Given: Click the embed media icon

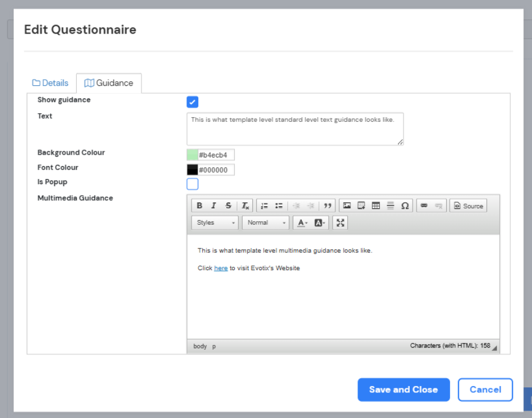Looking at the screenshot, I should 361,205.
